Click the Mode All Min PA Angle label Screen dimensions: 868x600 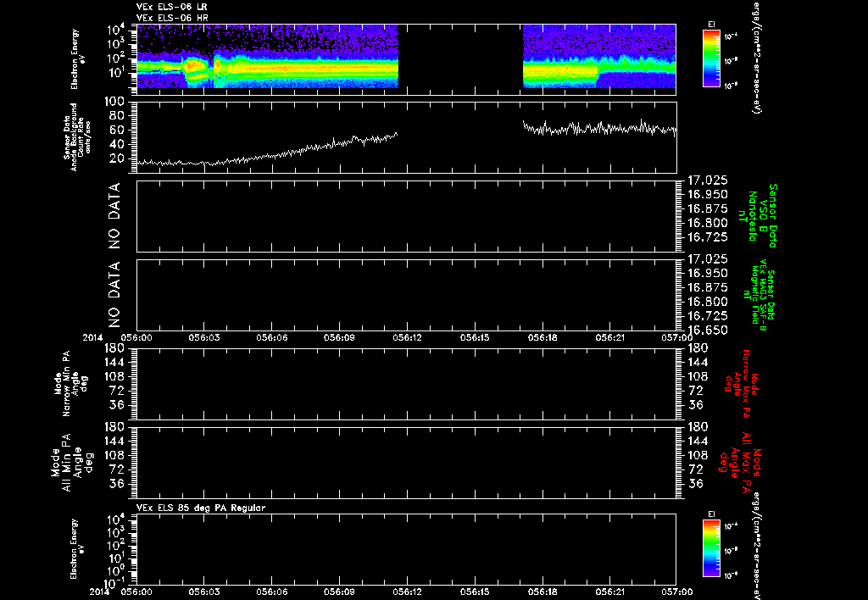(71, 462)
